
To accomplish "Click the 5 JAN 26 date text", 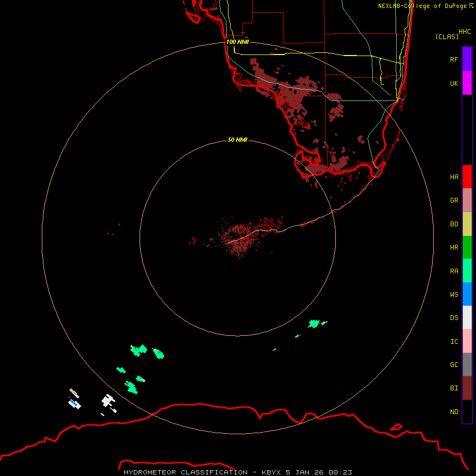I will pos(305,472).
